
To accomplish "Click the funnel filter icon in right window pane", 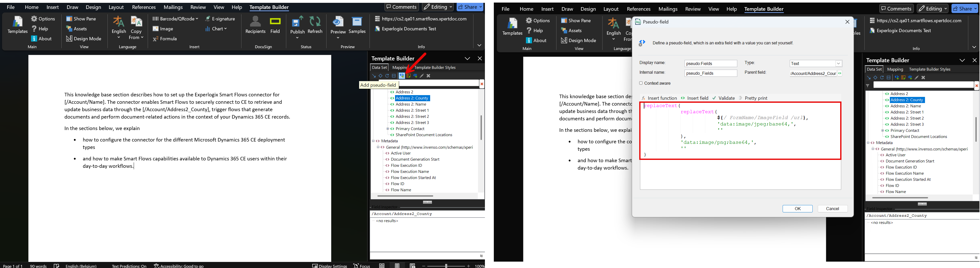I will coord(868,86).
